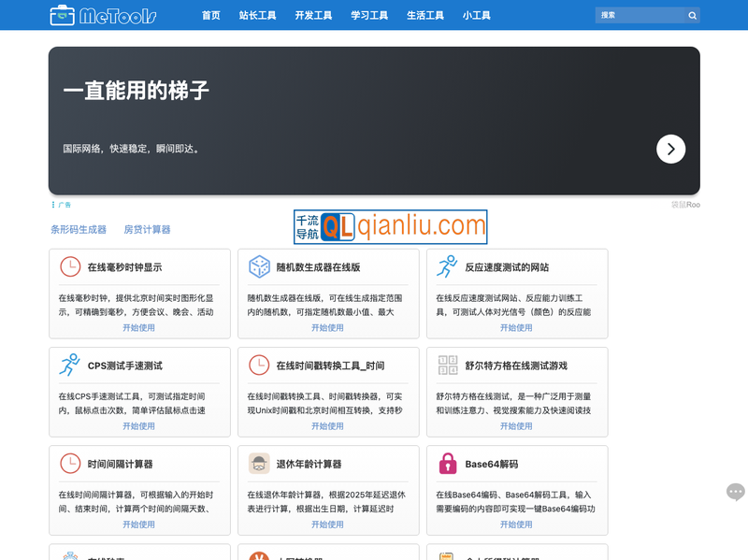Switch to the 生活工具 section

point(424,15)
